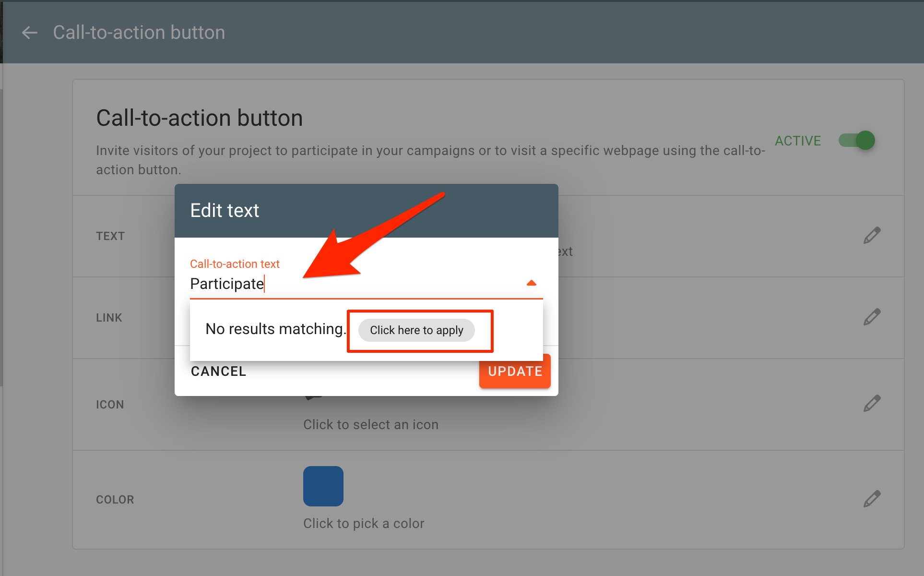Click the green ACTIVE label
This screenshot has height=576, width=924.
[798, 141]
